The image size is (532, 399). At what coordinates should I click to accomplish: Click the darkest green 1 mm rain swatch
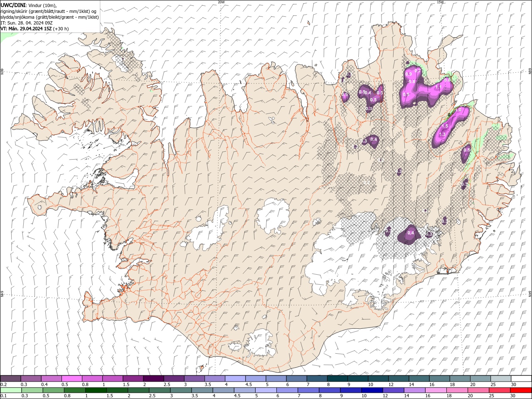96,390
